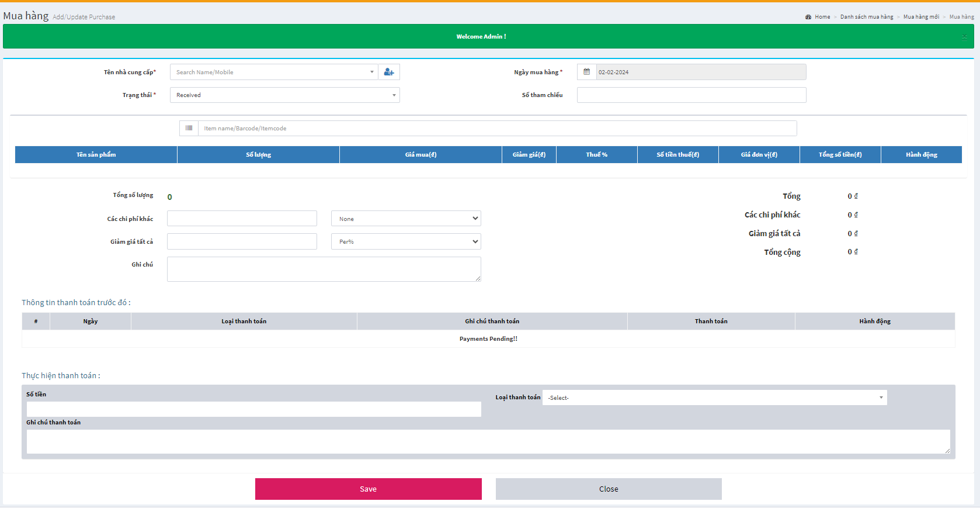980x515 pixels.
Task: Click the Thuế % column header
Action: pos(597,154)
